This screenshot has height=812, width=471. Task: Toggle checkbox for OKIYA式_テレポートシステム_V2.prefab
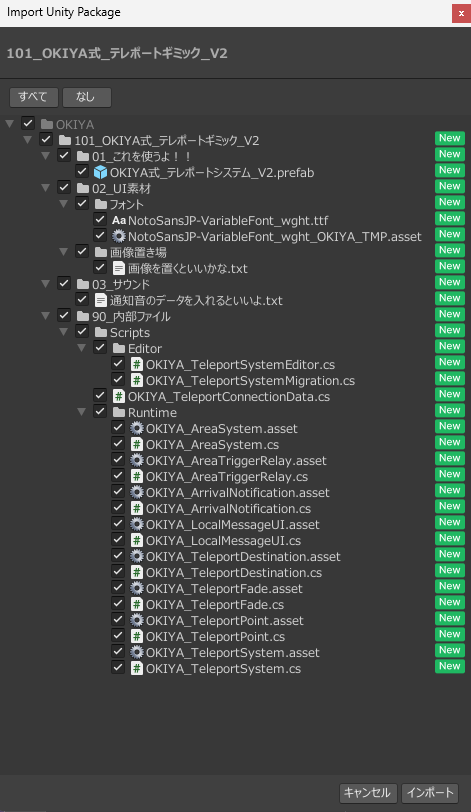pos(82,171)
